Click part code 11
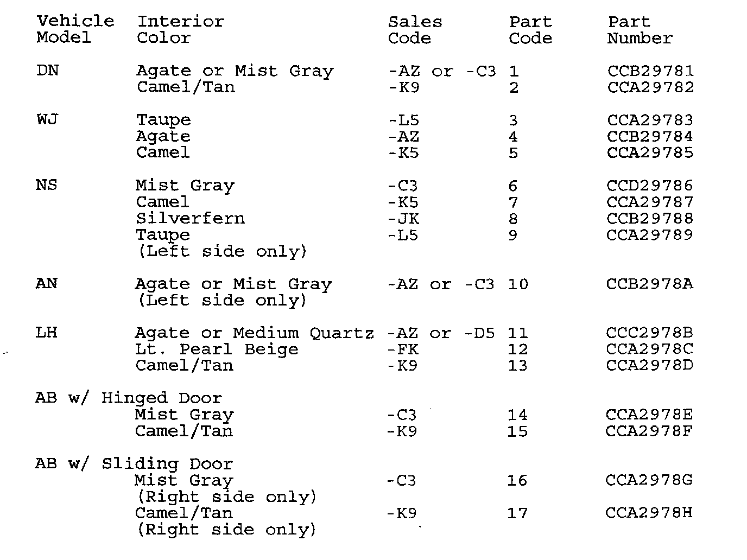The width and height of the screenshot is (747, 560). click(x=518, y=333)
